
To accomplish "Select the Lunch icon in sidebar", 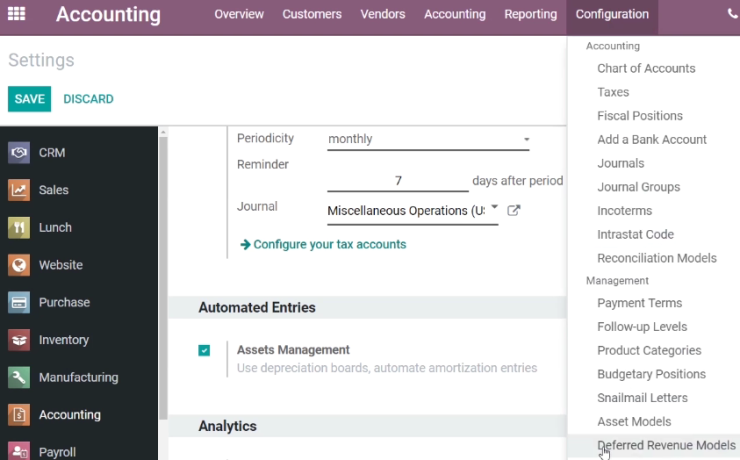I will 19,227.
